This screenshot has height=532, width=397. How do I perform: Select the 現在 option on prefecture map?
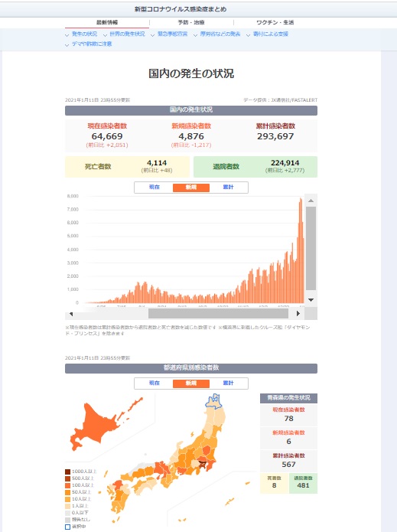(x=155, y=383)
